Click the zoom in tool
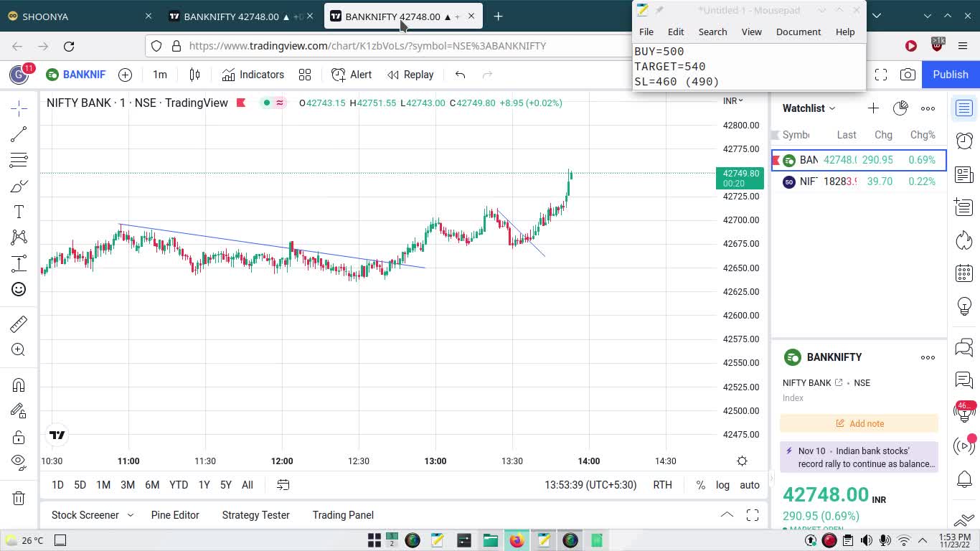Viewport: 980px width, 551px height. tap(19, 350)
